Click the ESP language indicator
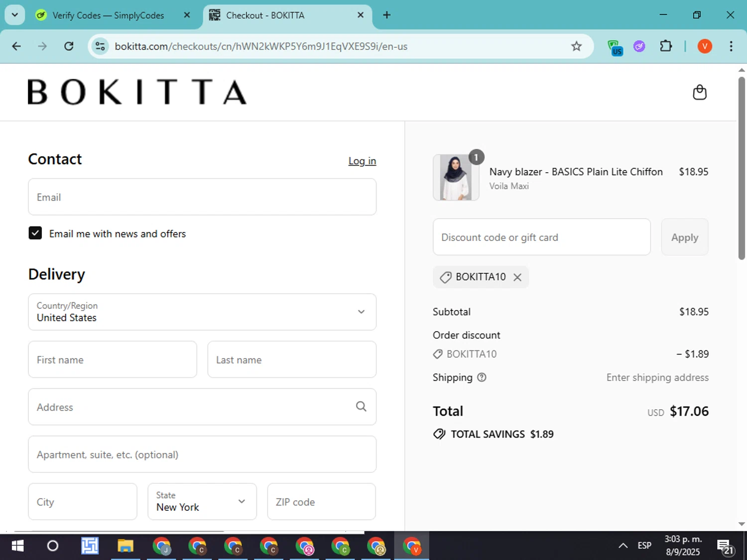Viewport: 747px width, 560px height. 644,546
